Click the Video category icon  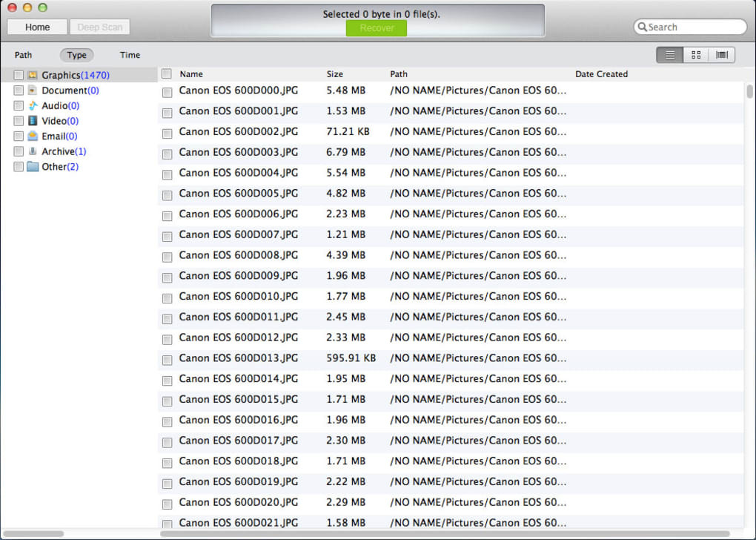(x=33, y=121)
